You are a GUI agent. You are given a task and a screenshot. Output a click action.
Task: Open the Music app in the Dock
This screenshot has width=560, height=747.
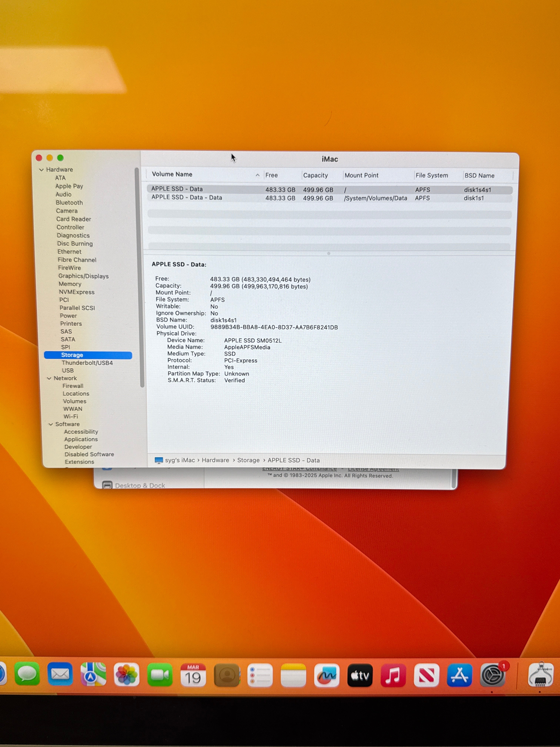tap(393, 675)
